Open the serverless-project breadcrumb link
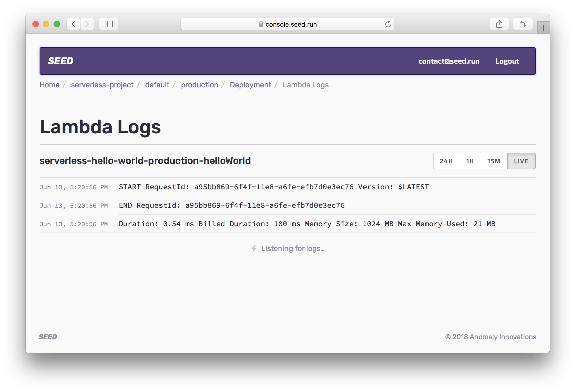The height and width of the screenshot is (392, 575). coord(102,85)
